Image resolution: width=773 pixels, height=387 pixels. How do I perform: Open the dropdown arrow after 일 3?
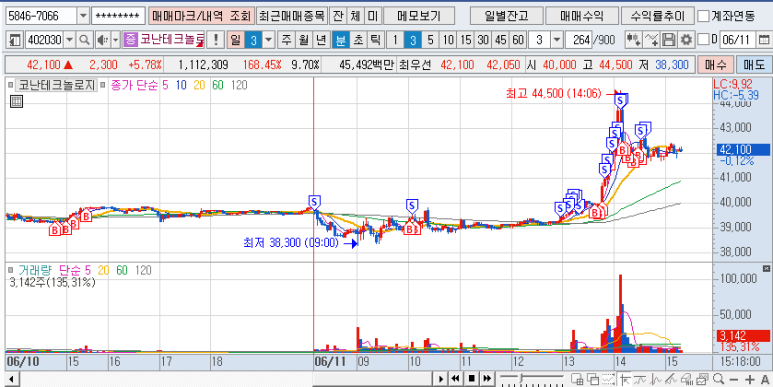269,40
